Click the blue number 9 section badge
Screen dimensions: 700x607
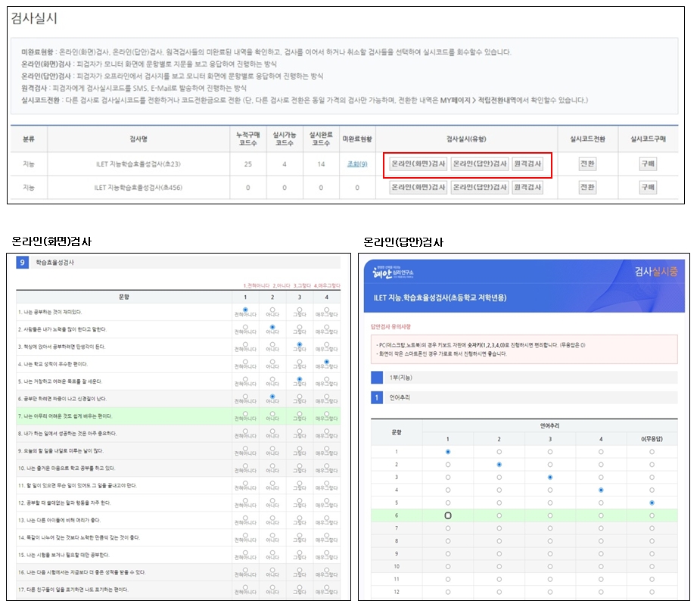(x=23, y=263)
